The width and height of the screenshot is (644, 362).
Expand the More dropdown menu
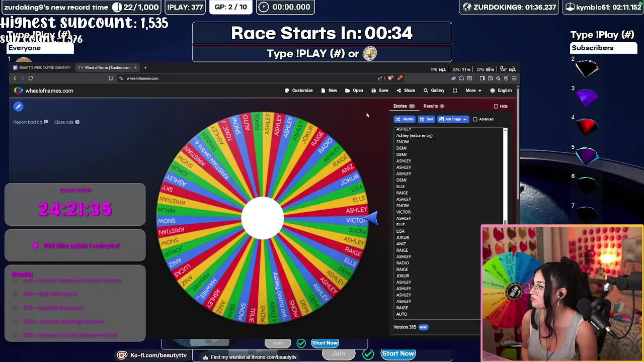473,90
